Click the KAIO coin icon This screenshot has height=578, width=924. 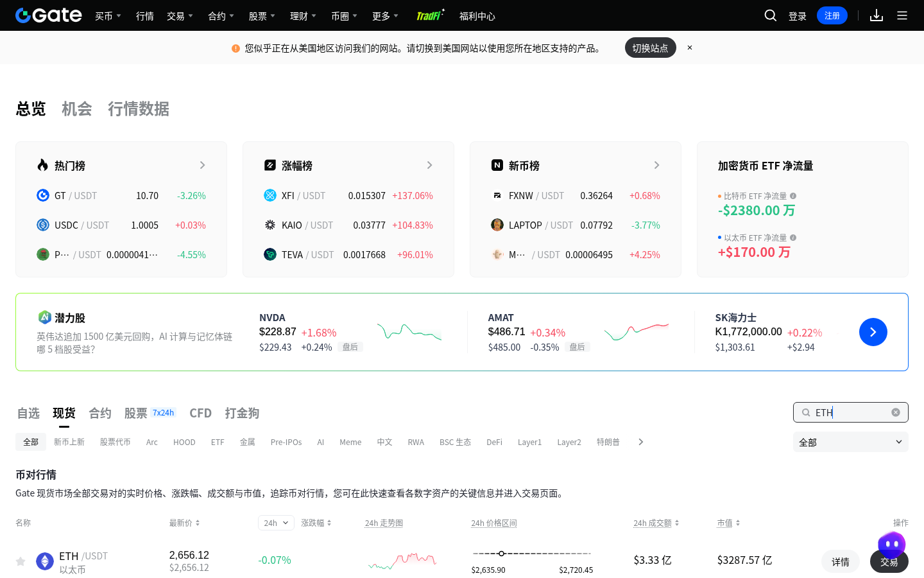coord(270,225)
